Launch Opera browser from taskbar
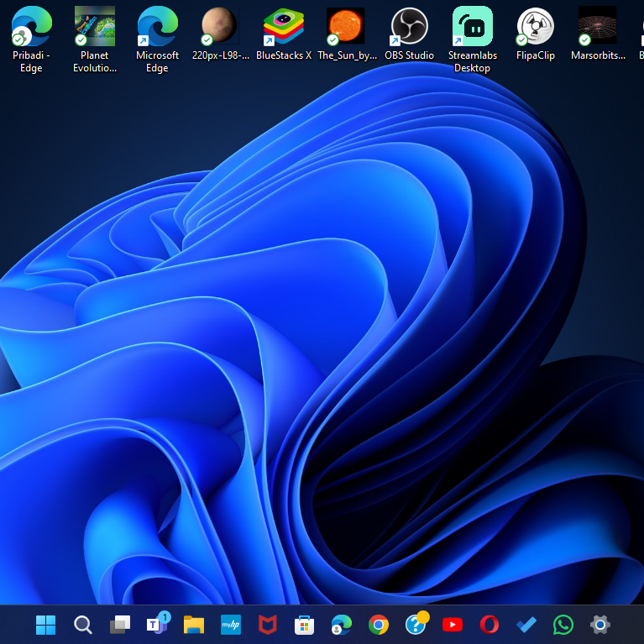 (489, 625)
